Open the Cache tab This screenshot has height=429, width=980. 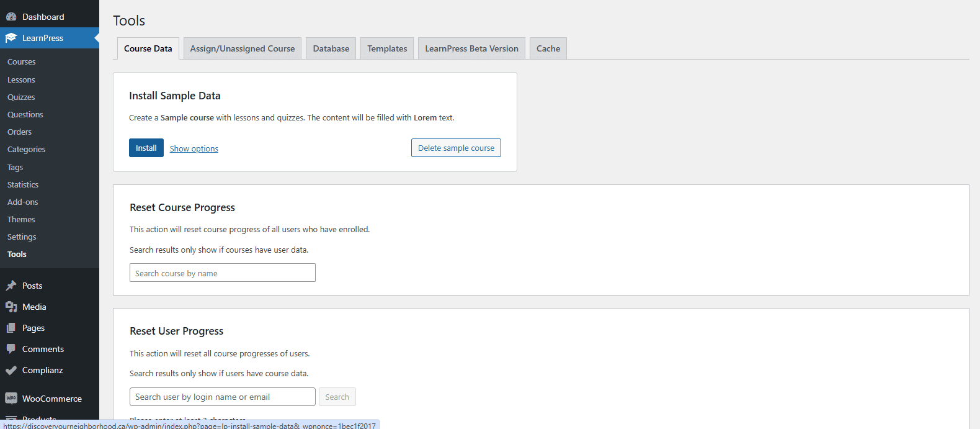pos(548,48)
